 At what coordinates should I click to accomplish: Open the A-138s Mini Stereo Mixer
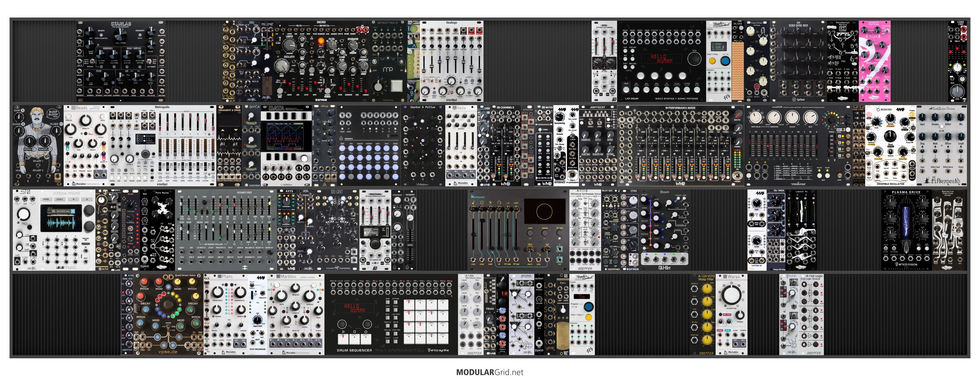[471, 315]
